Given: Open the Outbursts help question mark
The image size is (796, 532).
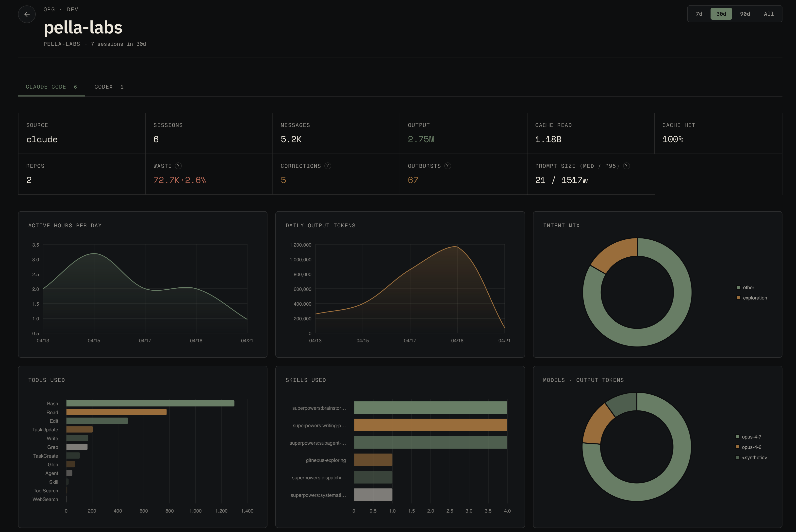Looking at the screenshot, I should coord(448,166).
